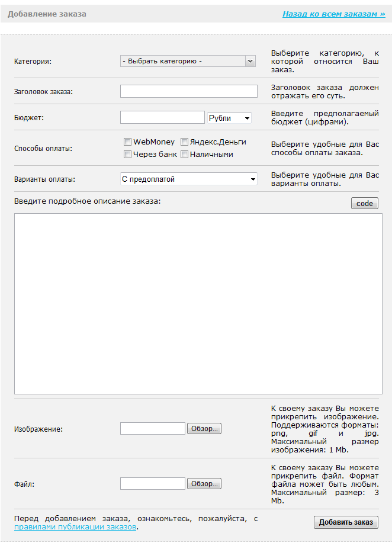Image resolution: width=392 pixels, height=546 pixels.
Task: Click the budget amount input field
Action: (x=162, y=118)
